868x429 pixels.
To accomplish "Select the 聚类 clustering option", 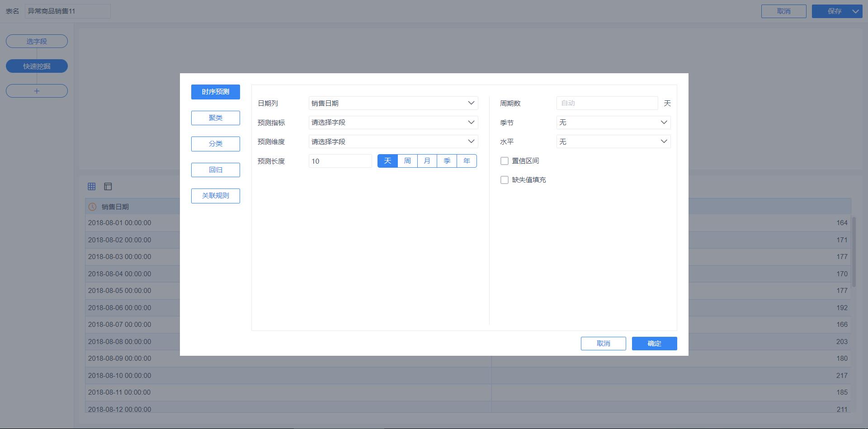I will click(216, 118).
